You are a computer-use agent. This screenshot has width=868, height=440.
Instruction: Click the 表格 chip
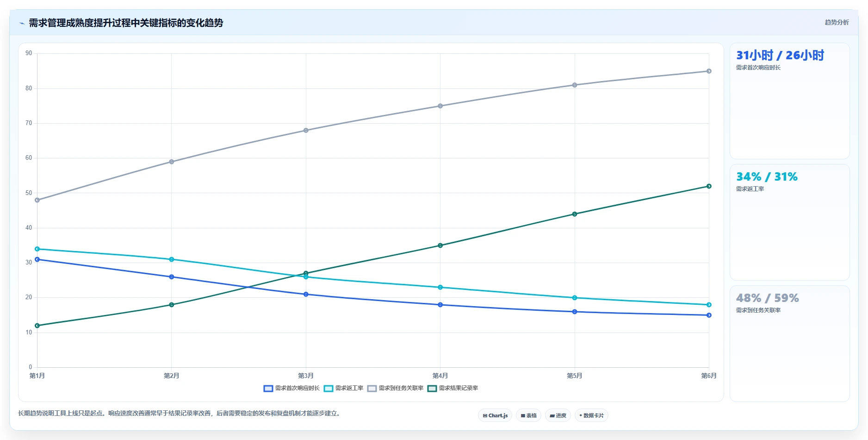click(x=528, y=415)
